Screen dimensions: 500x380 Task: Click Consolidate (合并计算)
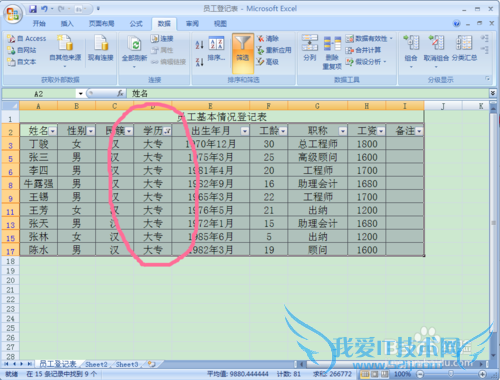coord(363,50)
